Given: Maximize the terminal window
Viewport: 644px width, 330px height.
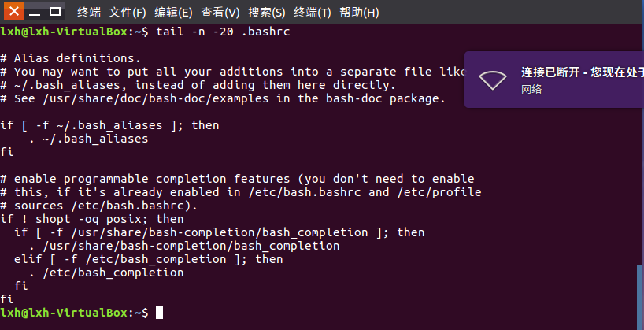Looking at the screenshot, I should tap(56, 12).
